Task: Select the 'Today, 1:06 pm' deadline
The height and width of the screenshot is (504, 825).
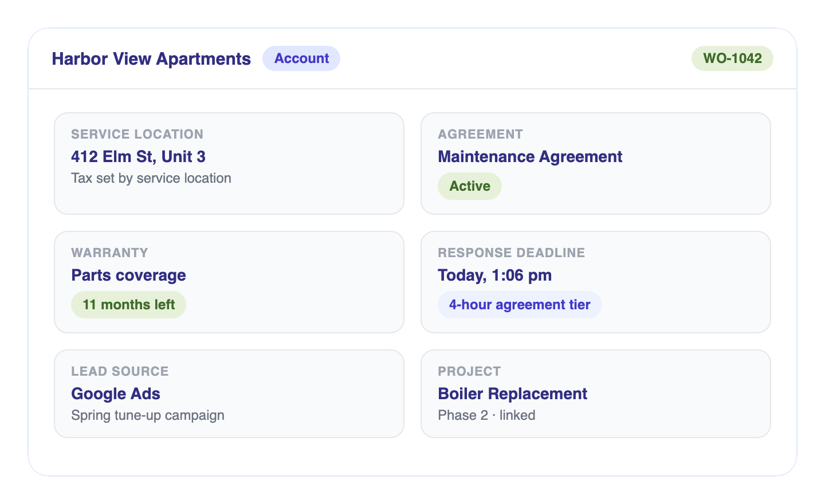Action: pos(494,275)
